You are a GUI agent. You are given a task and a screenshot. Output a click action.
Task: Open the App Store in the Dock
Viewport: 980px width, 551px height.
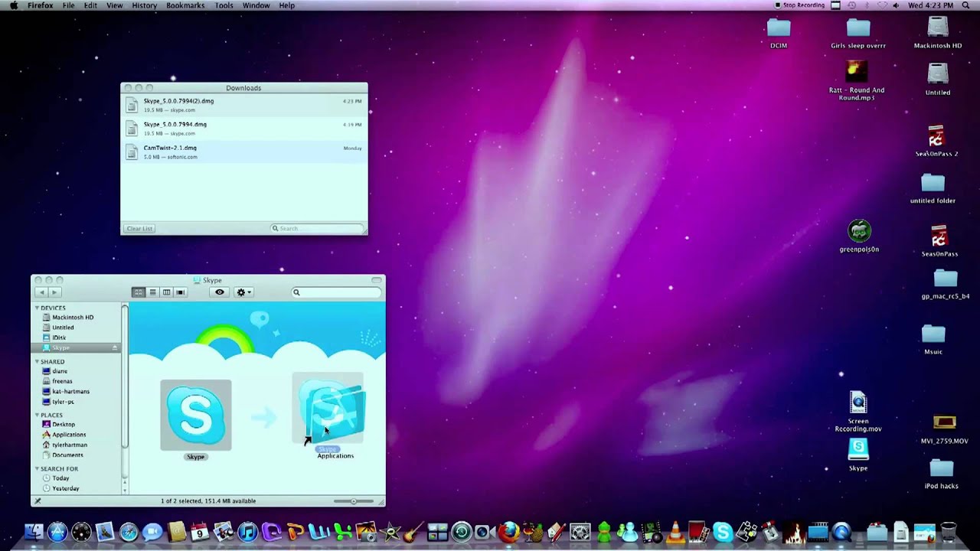click(x=57, y=532)
